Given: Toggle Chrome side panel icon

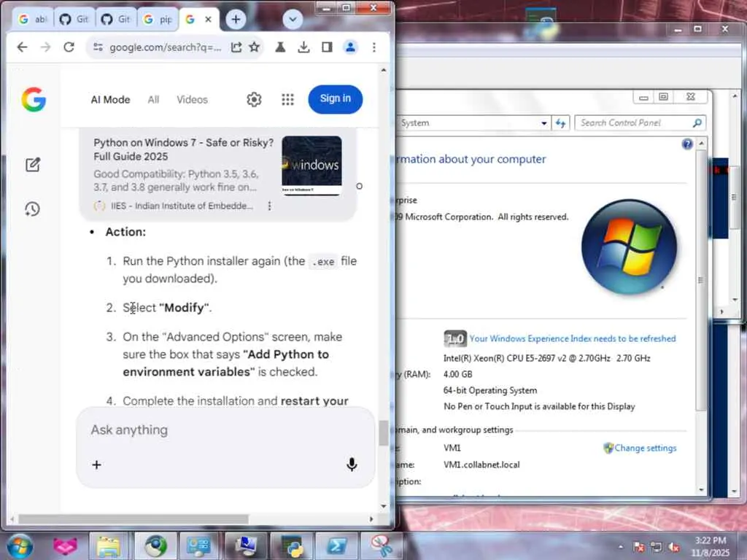Looking at the screenshot, I should tap(327, 47).
